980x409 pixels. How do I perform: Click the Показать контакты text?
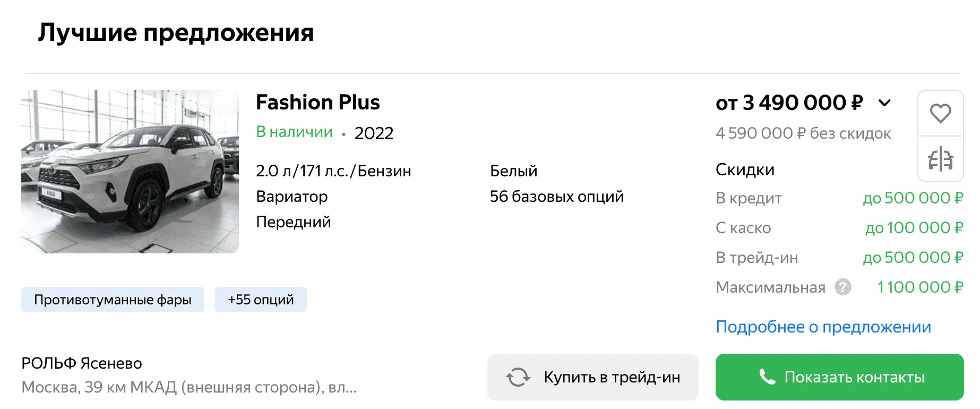pyautogui.click(x=854, y=377)
